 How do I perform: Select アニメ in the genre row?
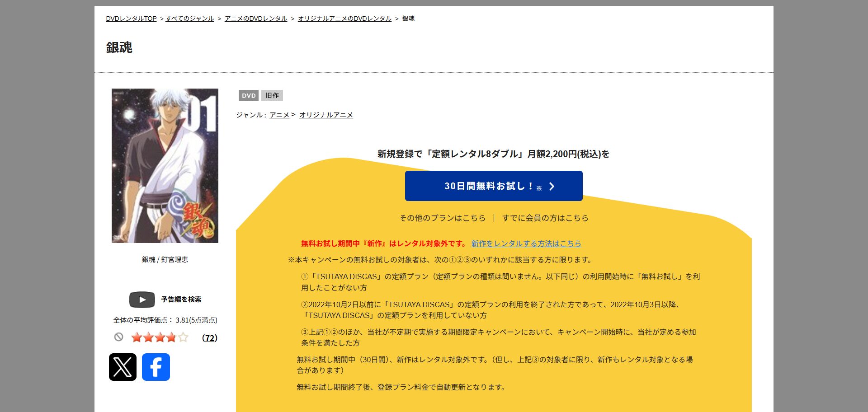click(x=279, y=115)
